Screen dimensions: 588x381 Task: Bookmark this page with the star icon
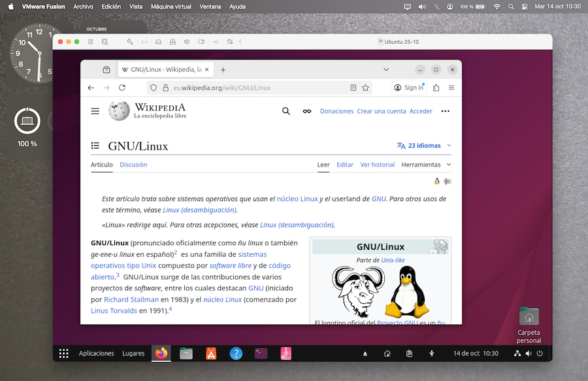(x=366, y=88)
